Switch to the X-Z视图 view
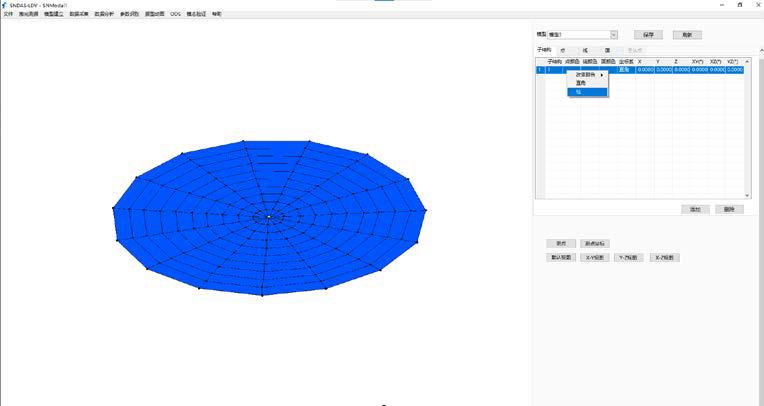 coord(664,257)
